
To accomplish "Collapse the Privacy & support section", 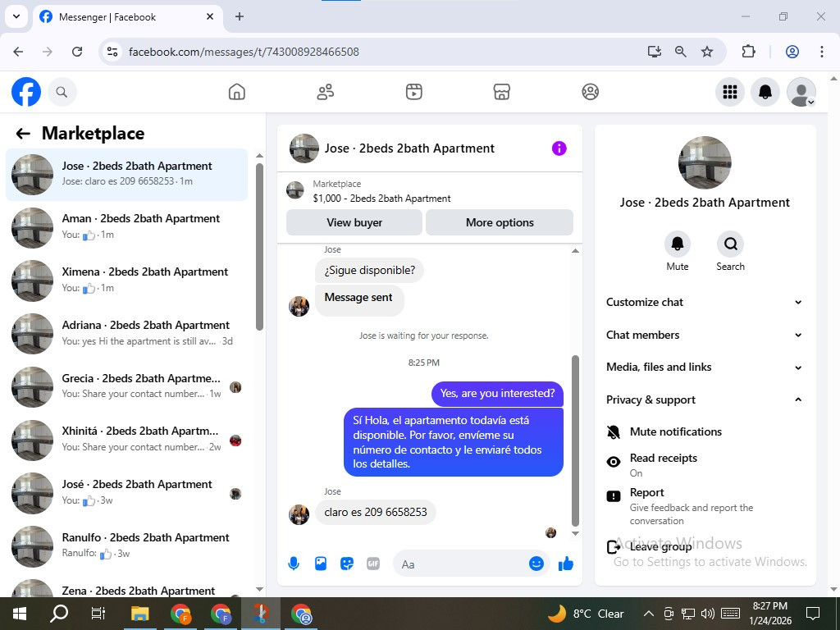I will coord(705,399).
